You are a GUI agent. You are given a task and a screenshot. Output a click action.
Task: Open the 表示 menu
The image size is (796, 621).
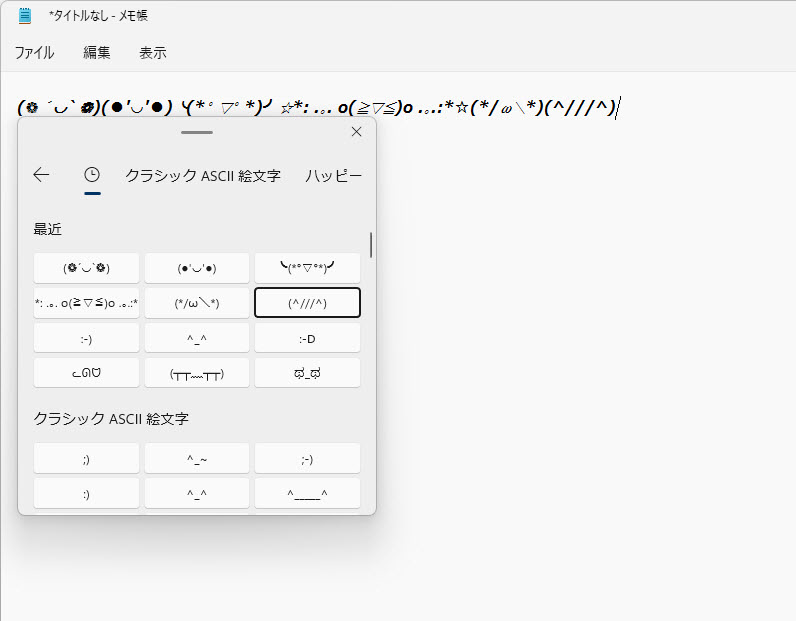tap(153, 53)
